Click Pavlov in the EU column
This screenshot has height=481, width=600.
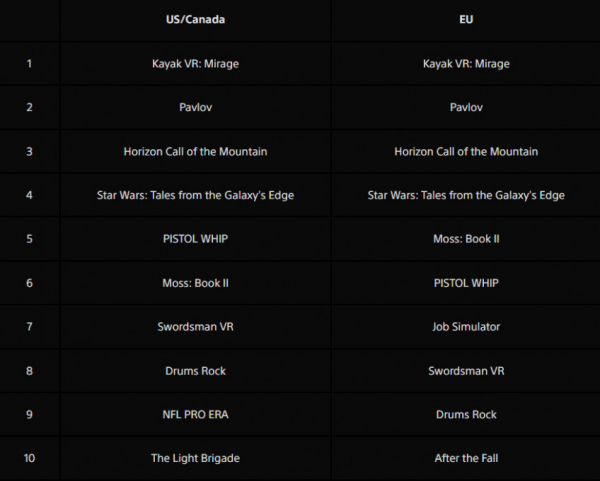pyautogui.click(x=466, y=107)
